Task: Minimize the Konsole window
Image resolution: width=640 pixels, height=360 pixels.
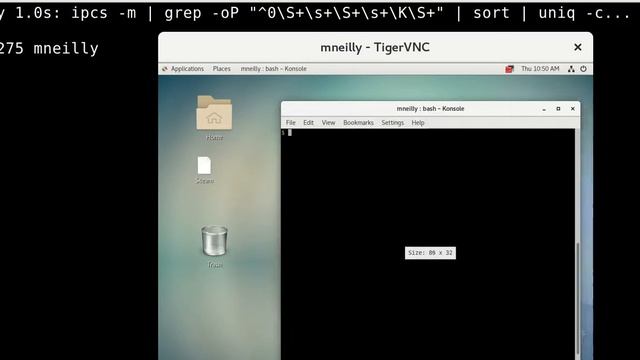Action: [x=544, y=109]
